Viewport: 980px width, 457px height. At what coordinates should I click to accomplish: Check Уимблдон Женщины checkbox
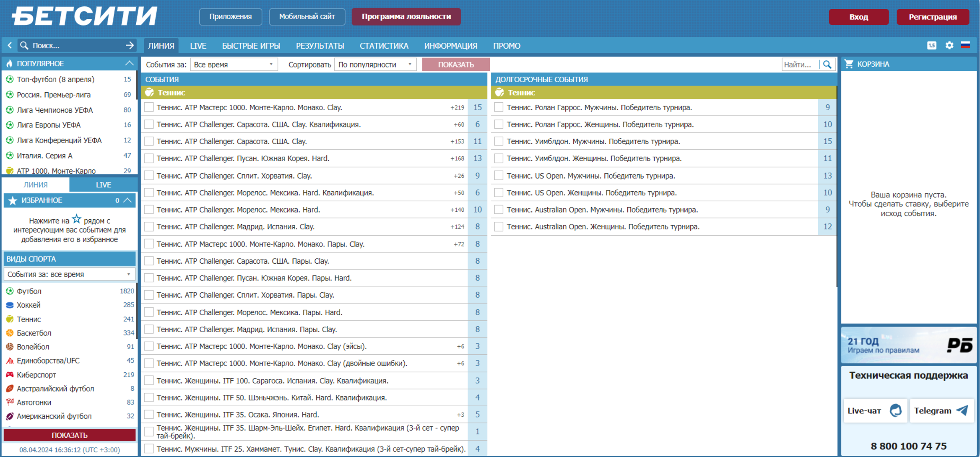pyautogui.click(x=499, y=158)
